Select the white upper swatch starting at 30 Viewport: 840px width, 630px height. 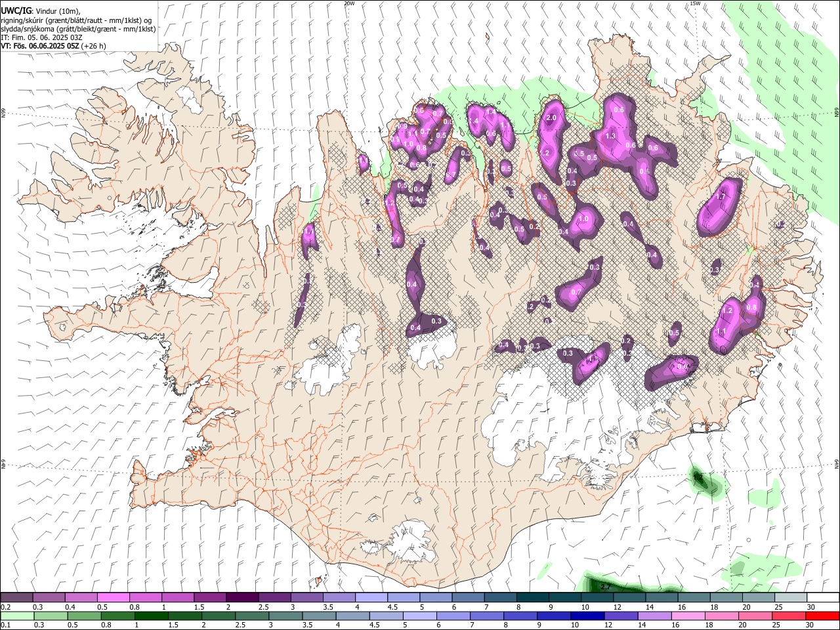pos(823,597)
